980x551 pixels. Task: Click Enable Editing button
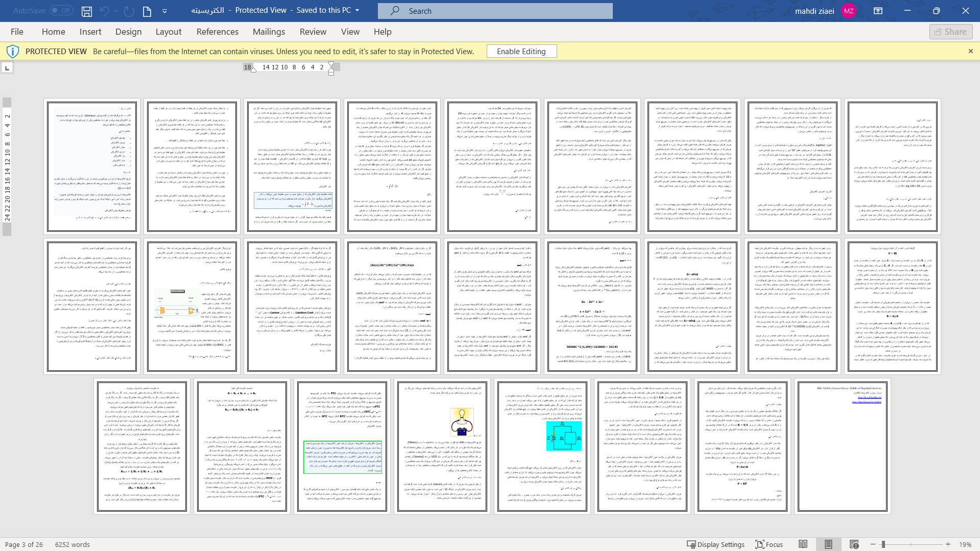(x=521, y=51)
